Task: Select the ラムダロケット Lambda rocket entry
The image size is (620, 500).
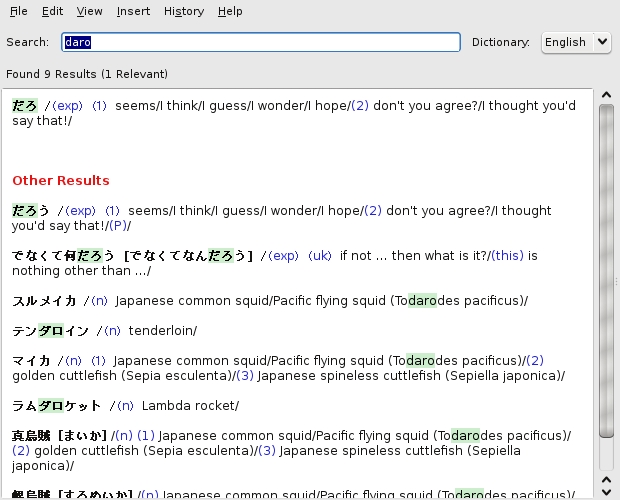Action: (57, 406)
